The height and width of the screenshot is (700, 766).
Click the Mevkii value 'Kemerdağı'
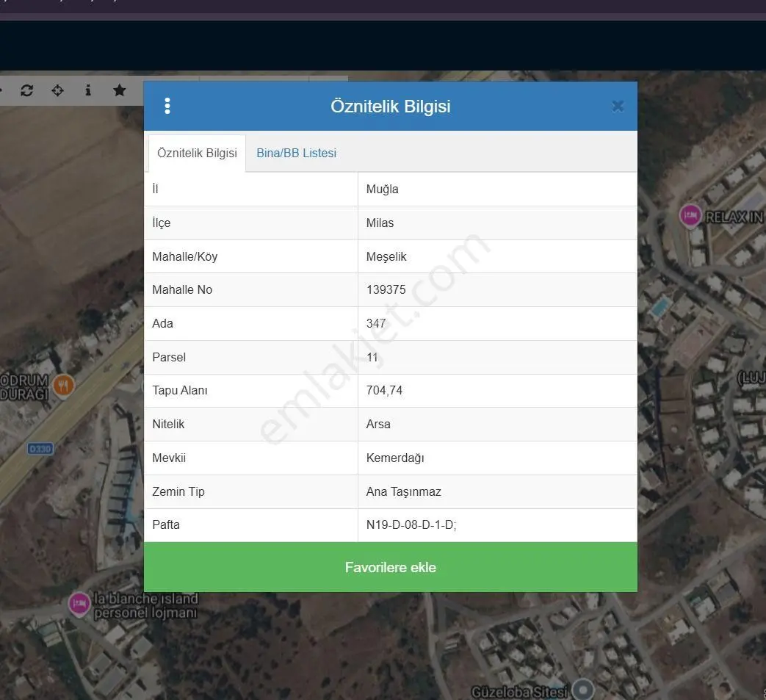[x=394, y=458]
